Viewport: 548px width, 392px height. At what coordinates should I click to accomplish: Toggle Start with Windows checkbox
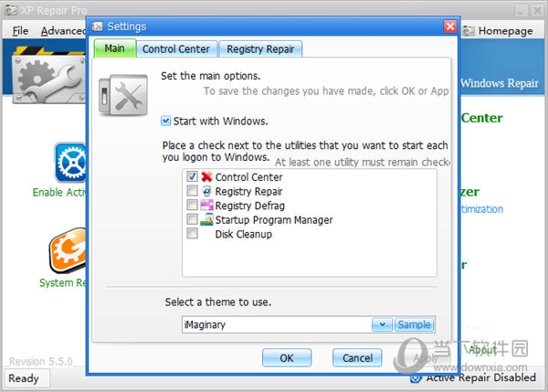[165, 121]
